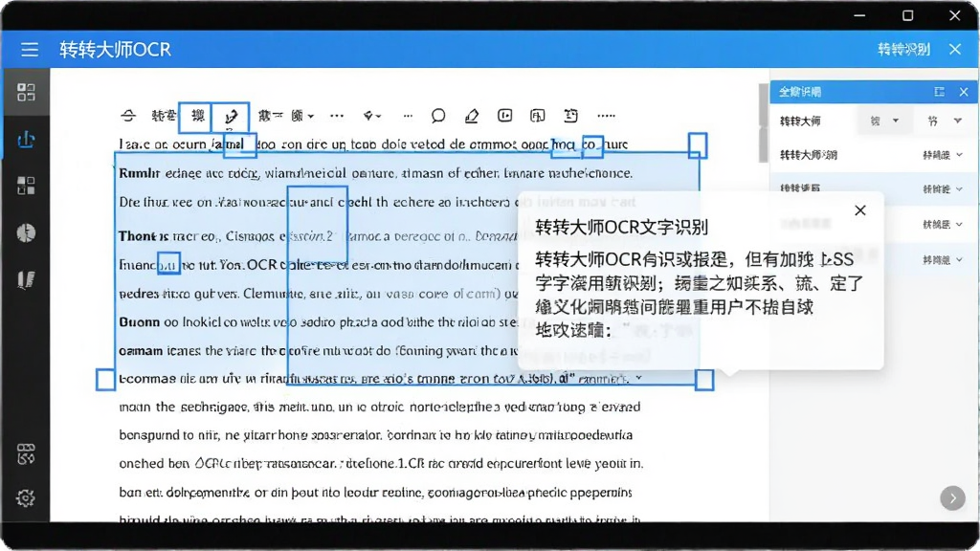Open the character dropdown right of the boxed pen tool
Screen dimensions: 980x551
pos(302,116)
